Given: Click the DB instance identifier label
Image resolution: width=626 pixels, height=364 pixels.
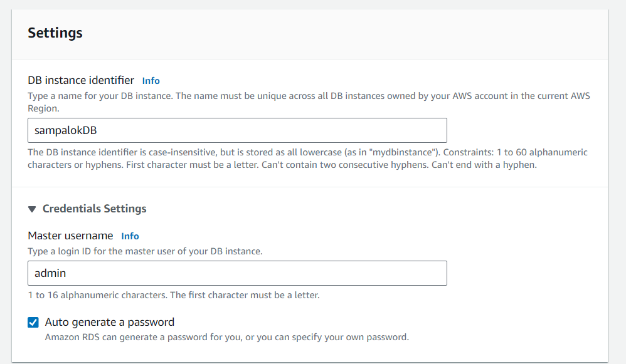Looking at the screenshot, I should [x=81, y=80].
